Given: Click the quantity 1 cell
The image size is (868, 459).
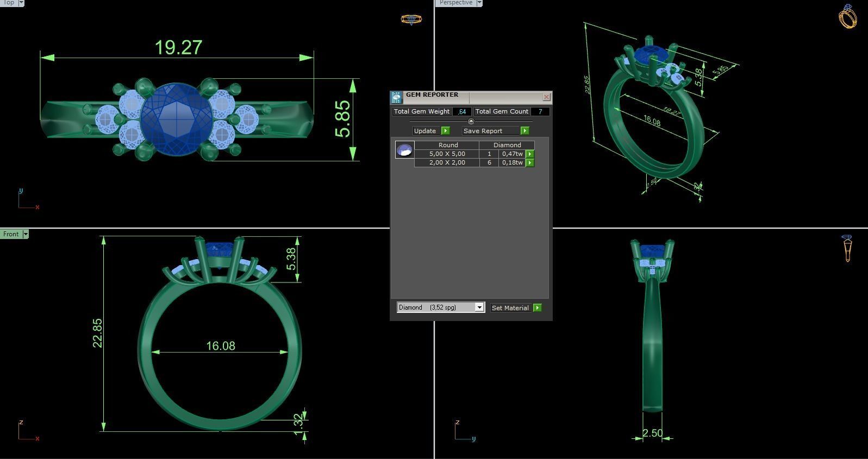Looking at the screenshot, I should tap(489, 154).
